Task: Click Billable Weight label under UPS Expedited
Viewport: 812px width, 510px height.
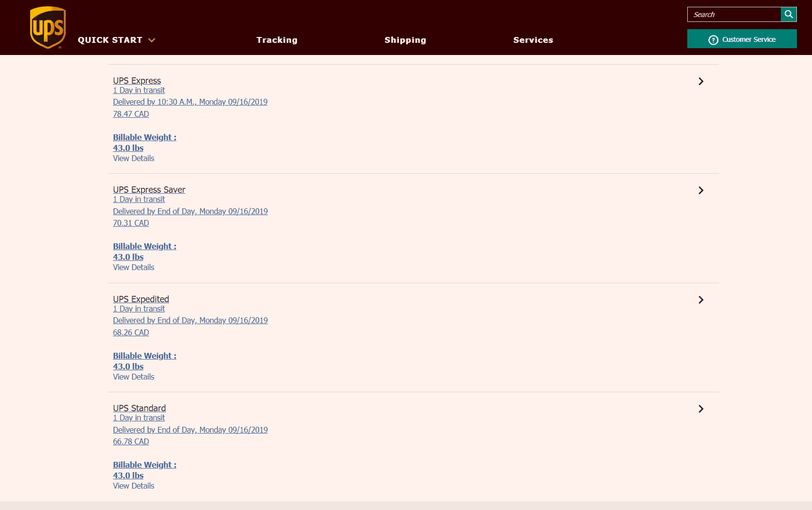Action: 145,356
